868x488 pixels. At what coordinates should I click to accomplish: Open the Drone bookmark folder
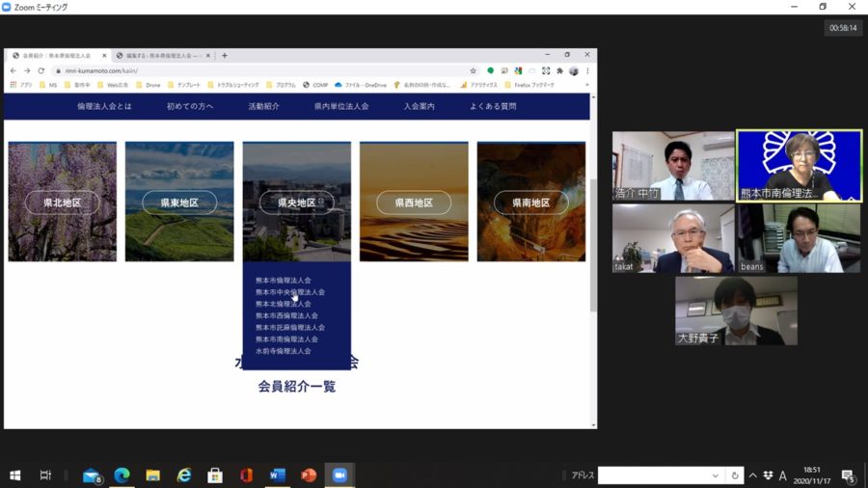[x=149, y=85]
